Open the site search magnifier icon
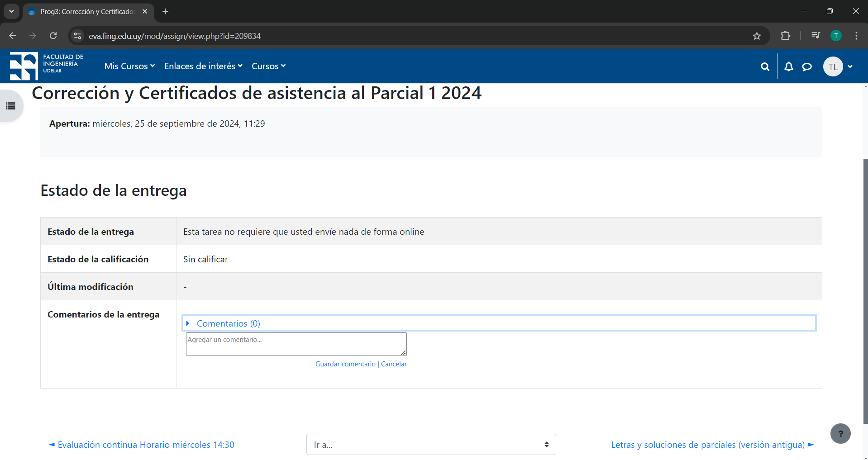Viewport: 868px width, 460px height. [x=765, y=67]
